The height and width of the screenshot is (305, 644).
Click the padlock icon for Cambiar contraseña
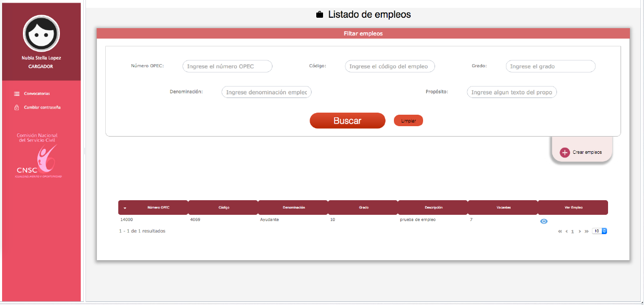(x=17, y=107)
